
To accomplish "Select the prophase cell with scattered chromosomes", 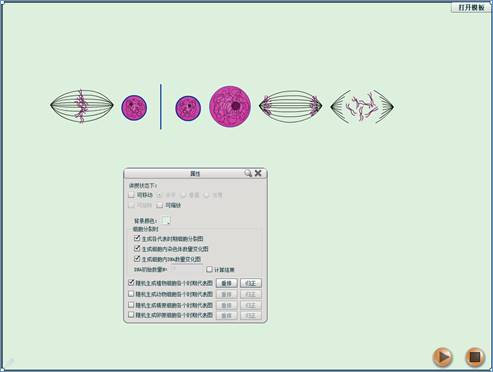I will 362,107.
